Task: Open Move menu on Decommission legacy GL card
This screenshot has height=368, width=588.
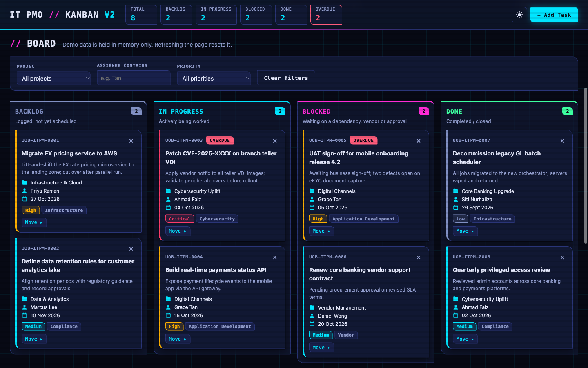Action: coord(465,231)
